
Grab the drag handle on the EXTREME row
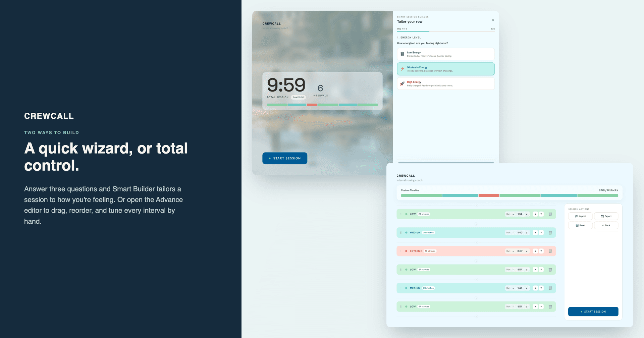click(x=401, y=251)
